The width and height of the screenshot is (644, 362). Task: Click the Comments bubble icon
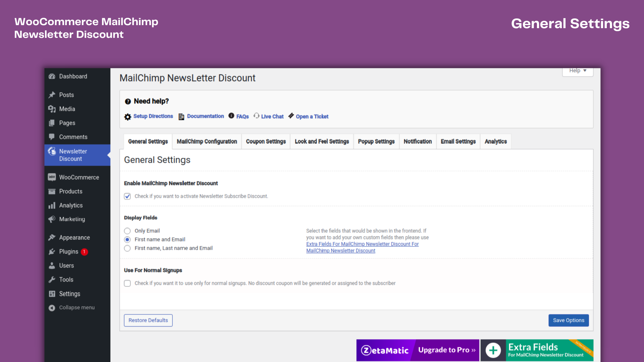[x=52, y=137]
